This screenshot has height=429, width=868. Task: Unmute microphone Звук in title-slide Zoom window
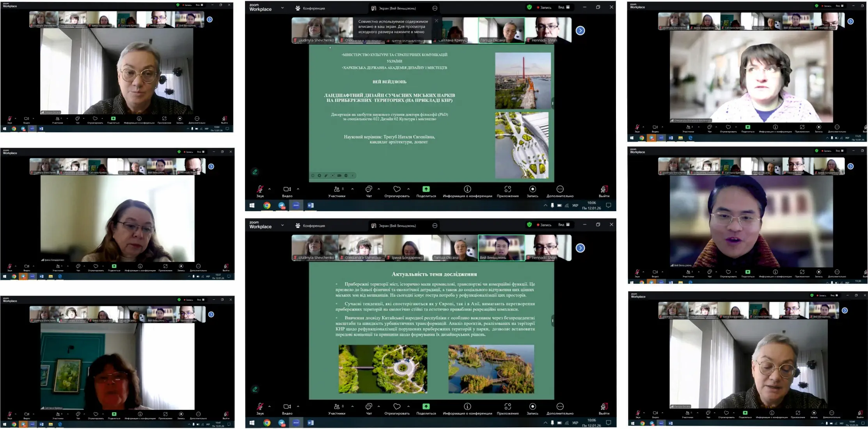(x=260, y=190)
